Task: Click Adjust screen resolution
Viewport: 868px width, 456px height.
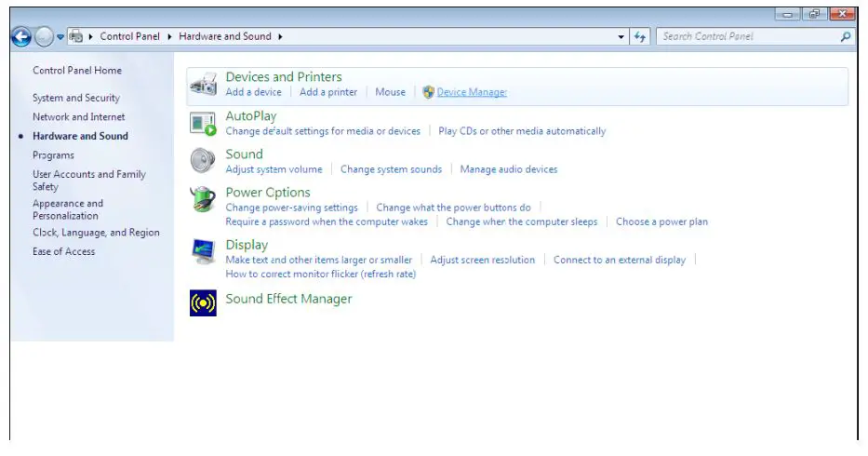Action: tap(483, 260)
